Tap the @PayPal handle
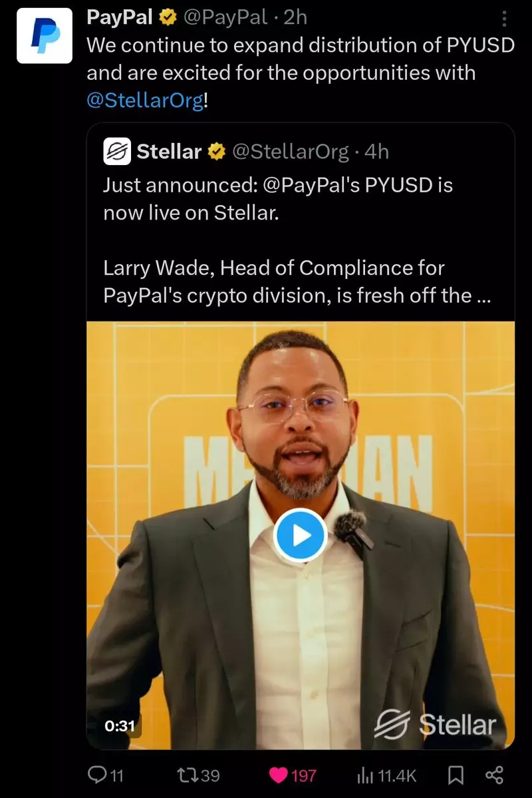This screenshot has width=532, height=798. [225, 17]
